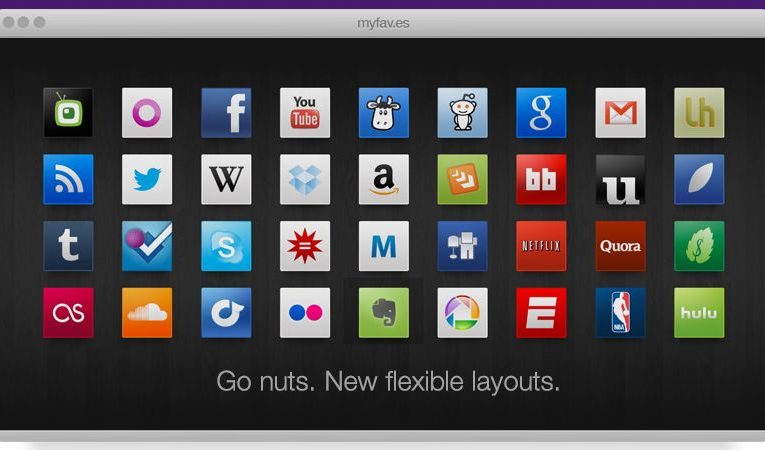
Task: Launch the Wikipedia W tile
Action: point(226,180)
